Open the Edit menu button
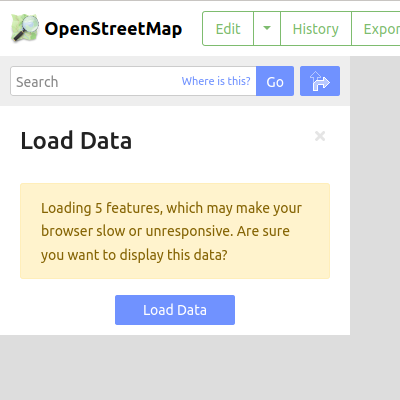Image resolution: width=400 pixels, height=400 pixels. [x=228, y=29]
